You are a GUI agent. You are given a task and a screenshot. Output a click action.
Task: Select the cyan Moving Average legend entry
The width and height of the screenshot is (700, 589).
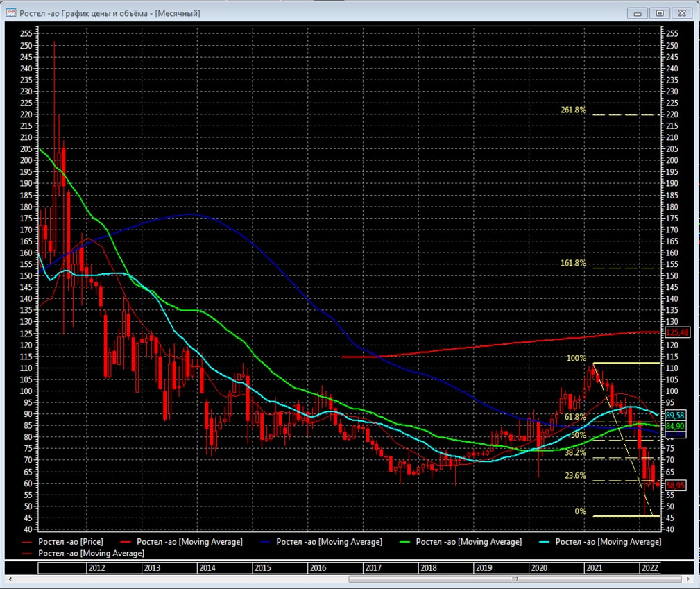point(601,542)
